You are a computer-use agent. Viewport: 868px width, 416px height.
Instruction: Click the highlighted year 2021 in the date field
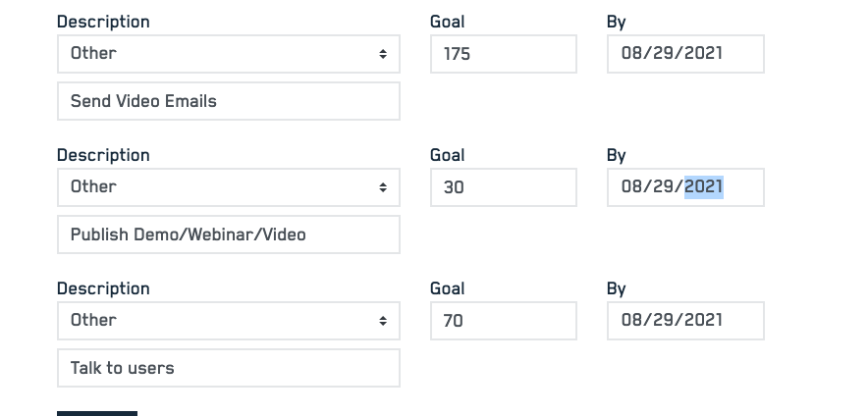704,186
